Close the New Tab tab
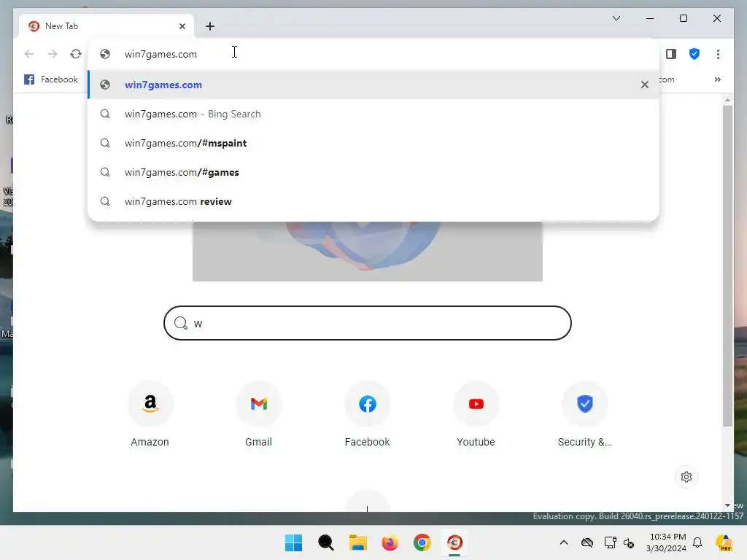 pyautogui.click(x=182, y=26)
